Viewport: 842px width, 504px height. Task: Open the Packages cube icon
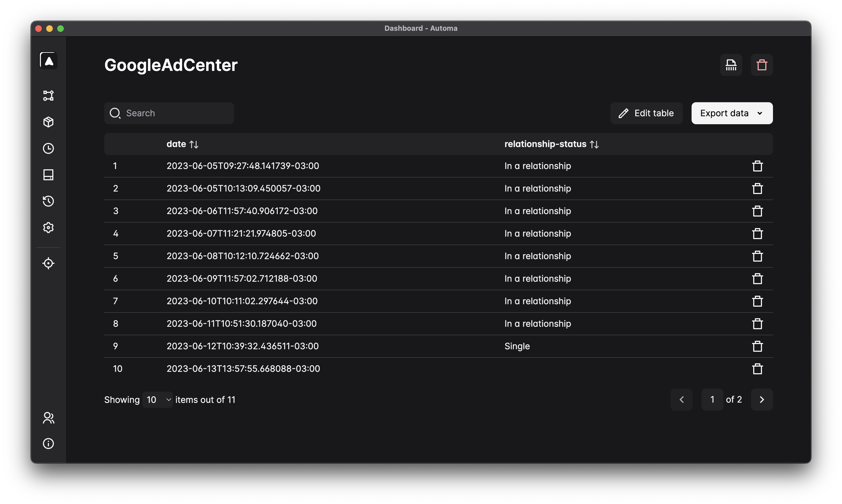tap(49, 122)
